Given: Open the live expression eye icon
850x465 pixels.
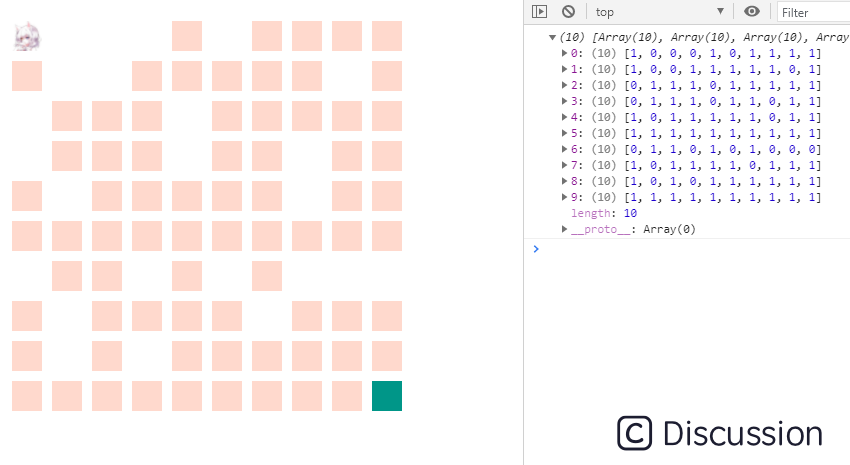Looking at the screenshot, I should [751, 11].
